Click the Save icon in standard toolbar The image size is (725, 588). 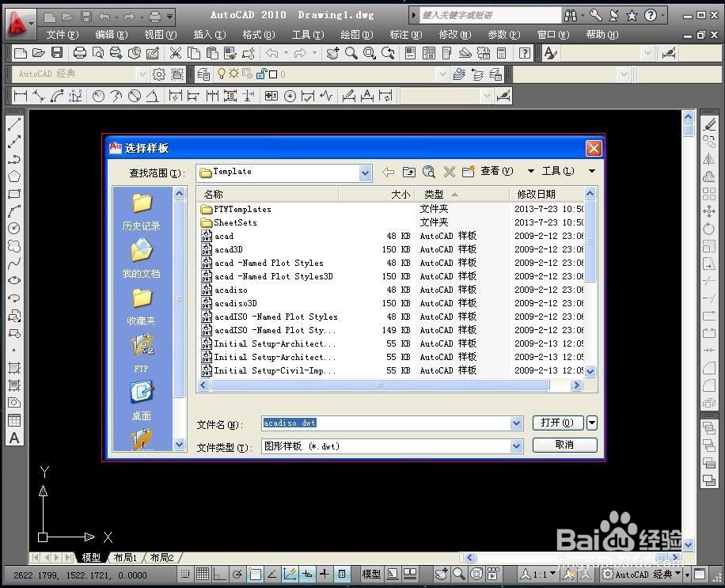coord(57,53)
